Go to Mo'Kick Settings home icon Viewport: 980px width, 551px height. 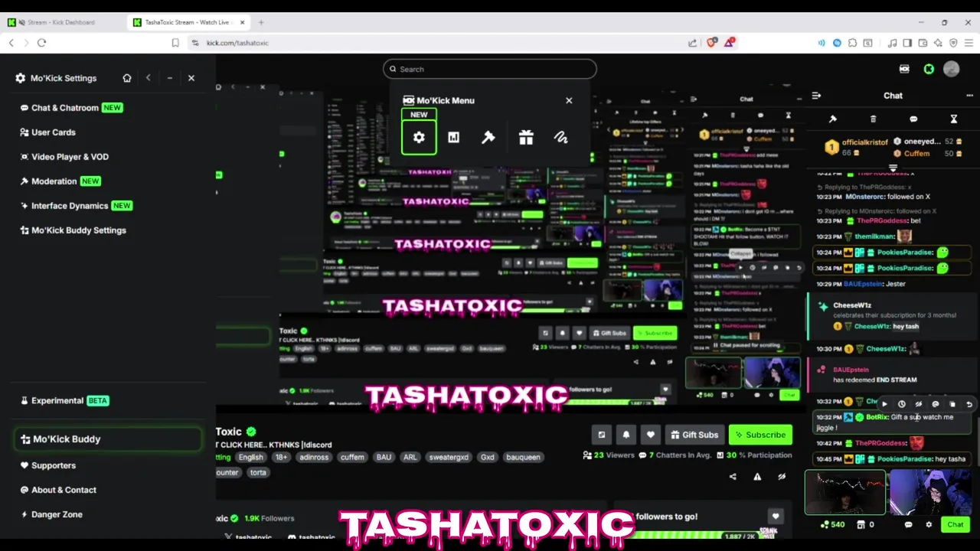127,78
